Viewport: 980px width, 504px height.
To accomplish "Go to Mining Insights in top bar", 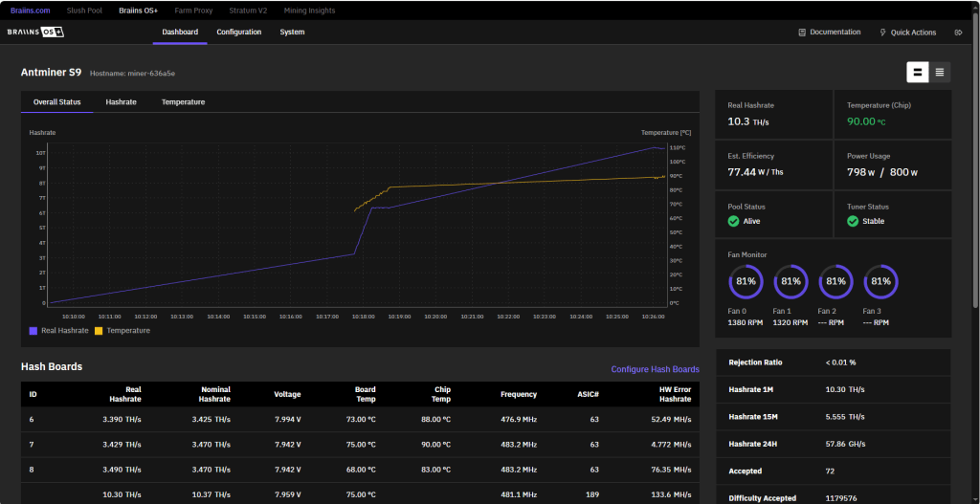I will click(x=309, y=10).
